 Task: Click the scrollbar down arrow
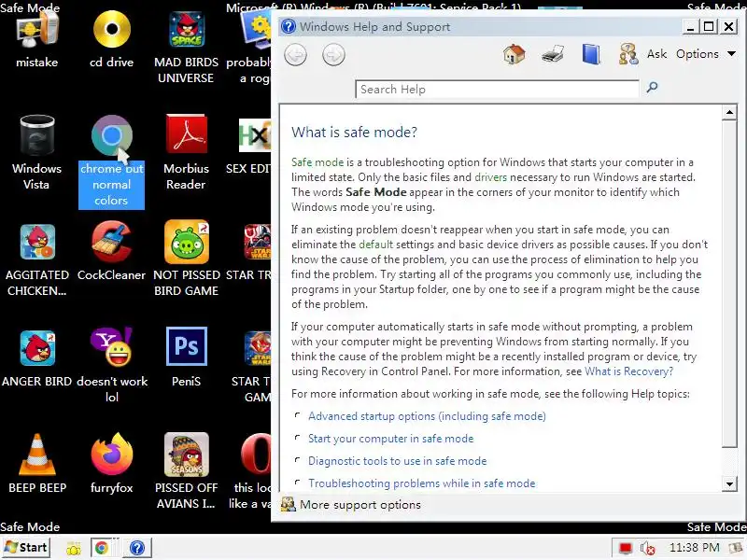(x=729, y=484)
